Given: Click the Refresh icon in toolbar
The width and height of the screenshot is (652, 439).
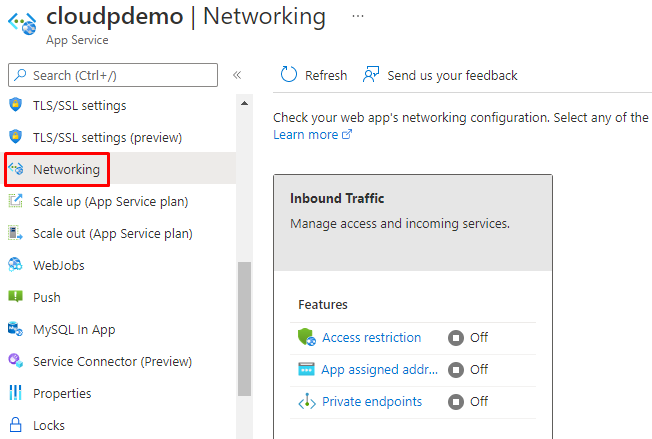Looking at the screenshot, I should tap(289, 75).
